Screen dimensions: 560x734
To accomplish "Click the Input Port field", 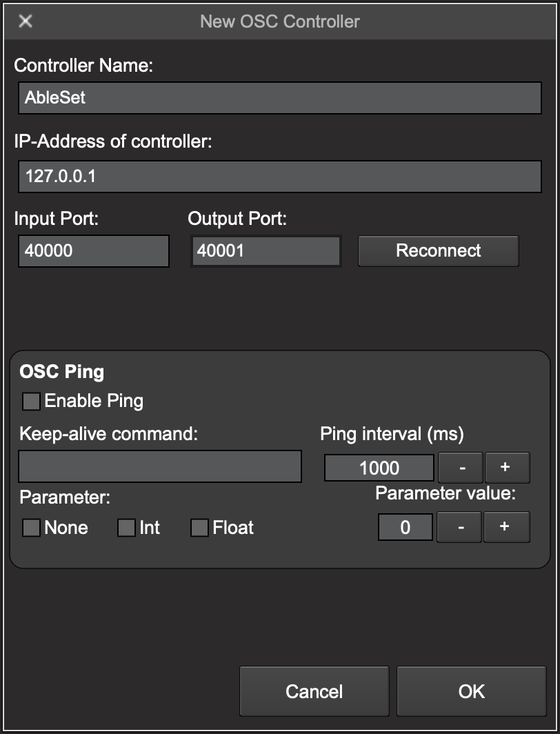I will 93,251.
